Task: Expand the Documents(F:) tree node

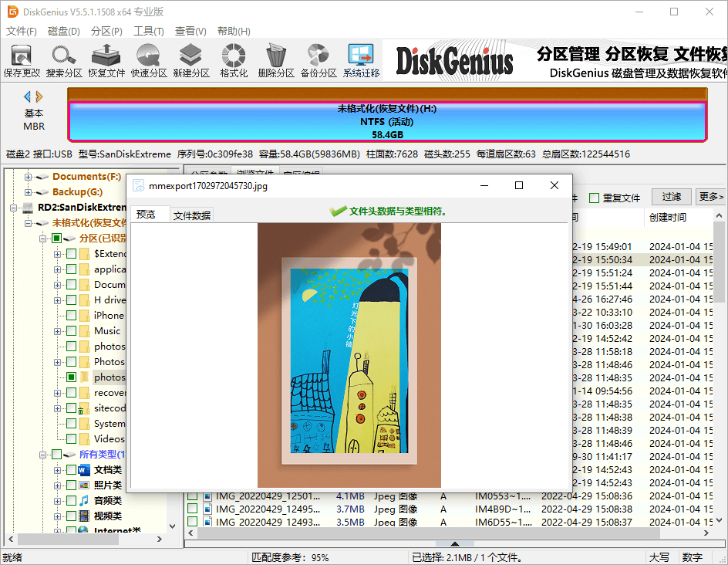Action: pyautogui.click(x=28, y=177)
